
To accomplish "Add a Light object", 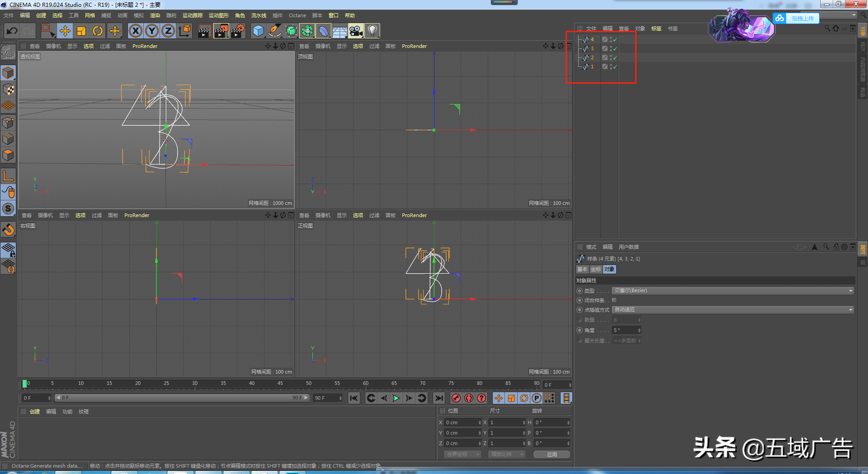I will coord(372,31).
